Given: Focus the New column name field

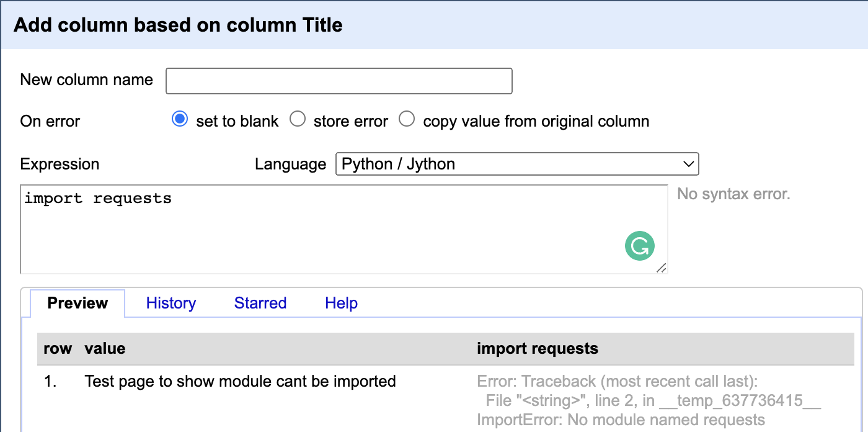Looking at the screenshot, I should pos(339,81).
